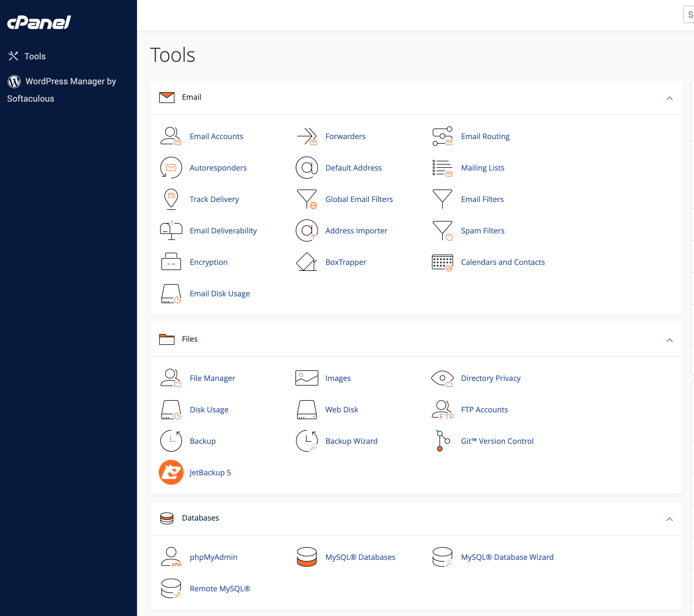Click the Address Importer icon
Screen dimensions: 694x616
point(307,231)
